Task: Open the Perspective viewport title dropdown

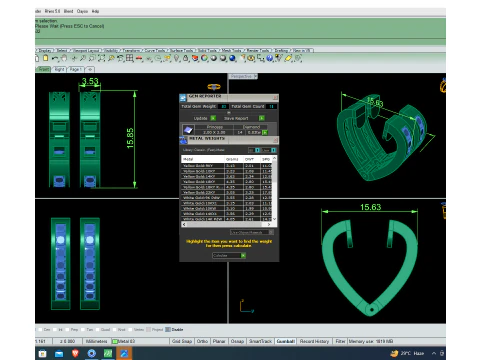Action: [255, 77]
